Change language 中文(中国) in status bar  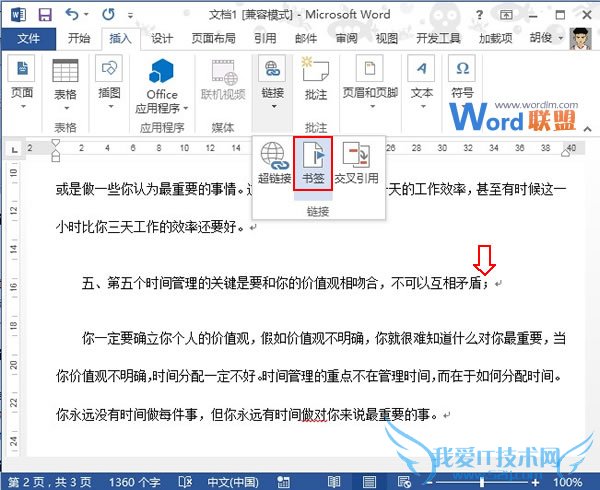(233, 482)
